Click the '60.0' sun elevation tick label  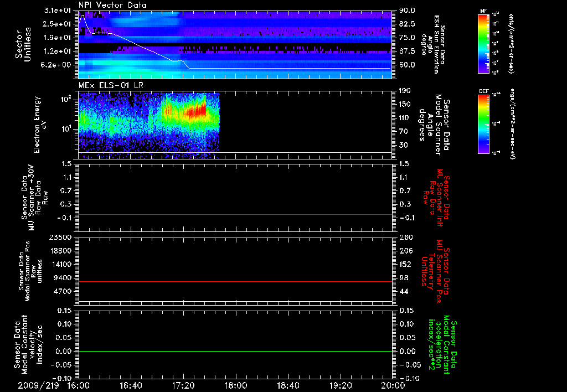407,65
